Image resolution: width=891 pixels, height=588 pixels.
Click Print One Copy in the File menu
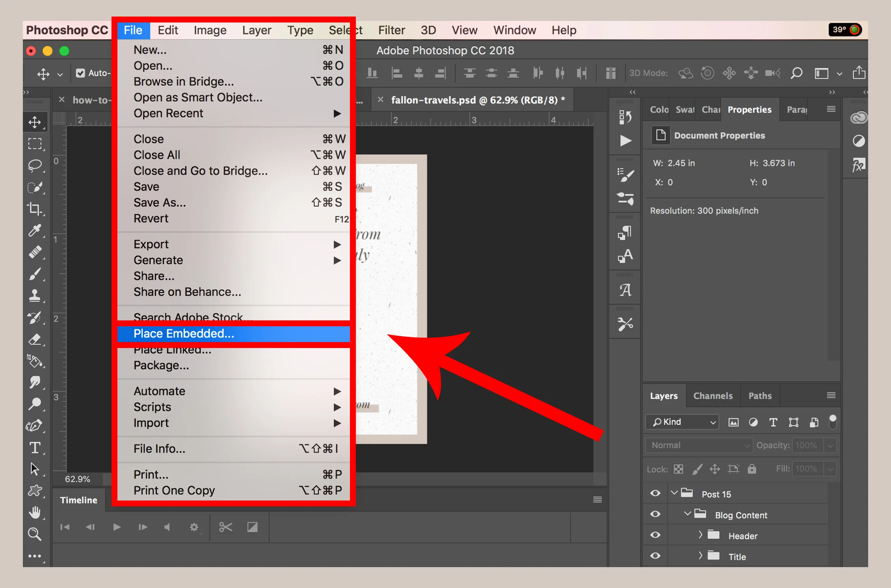174,490
